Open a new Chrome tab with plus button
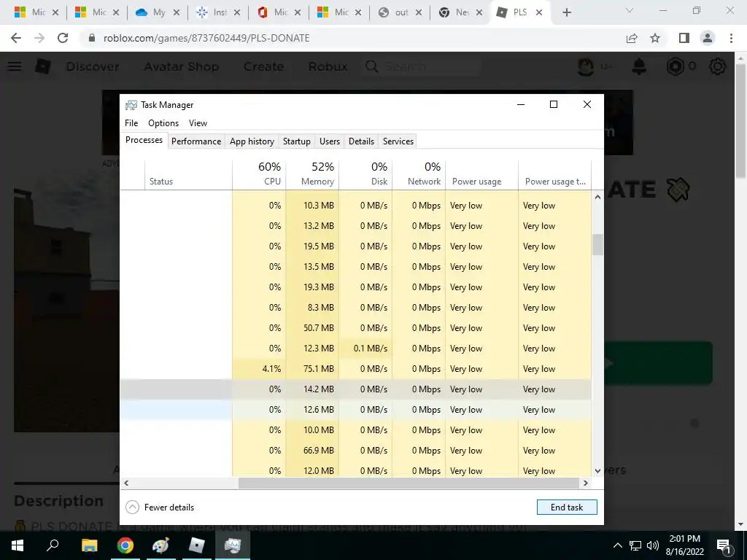This screenshot has height=560, width=747. (x=566, y=13)
